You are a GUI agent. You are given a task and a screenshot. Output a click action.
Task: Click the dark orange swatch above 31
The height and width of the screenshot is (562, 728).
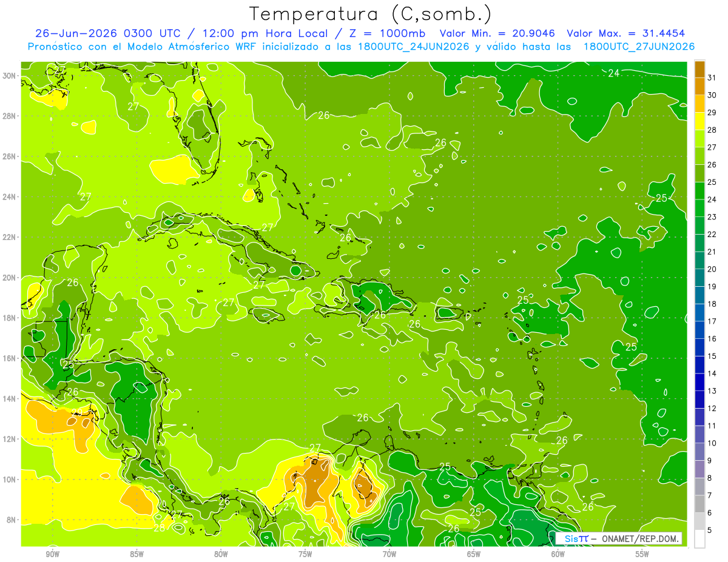click(699, 69)
